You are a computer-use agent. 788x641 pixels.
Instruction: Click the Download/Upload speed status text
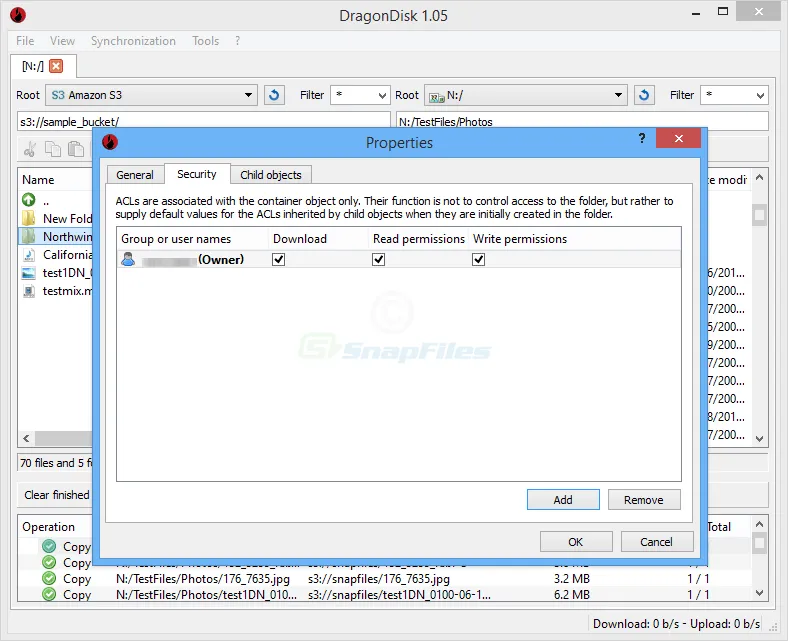pyautogui.click(x=676, y=623)
